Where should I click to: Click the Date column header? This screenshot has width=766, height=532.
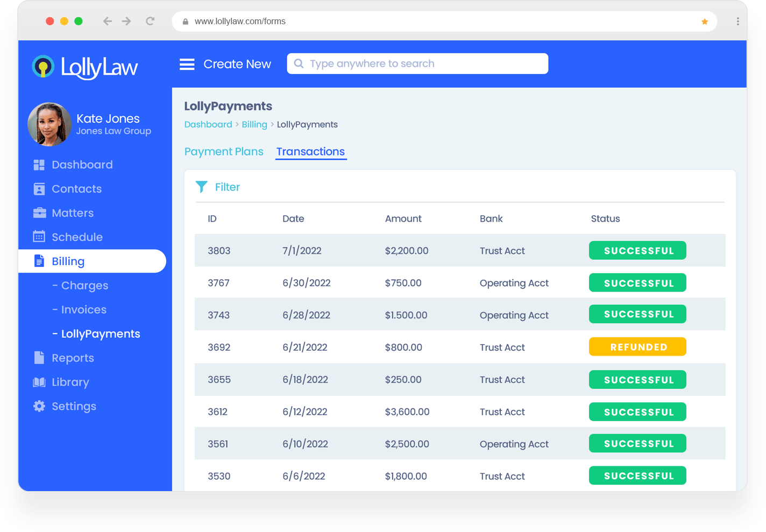tap(293, 218)
